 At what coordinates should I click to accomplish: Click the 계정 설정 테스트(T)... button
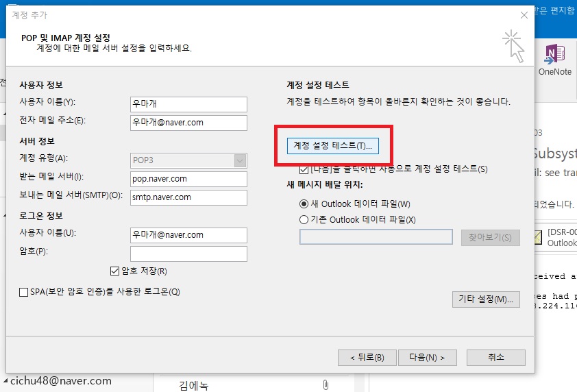(x=332, y=146)
